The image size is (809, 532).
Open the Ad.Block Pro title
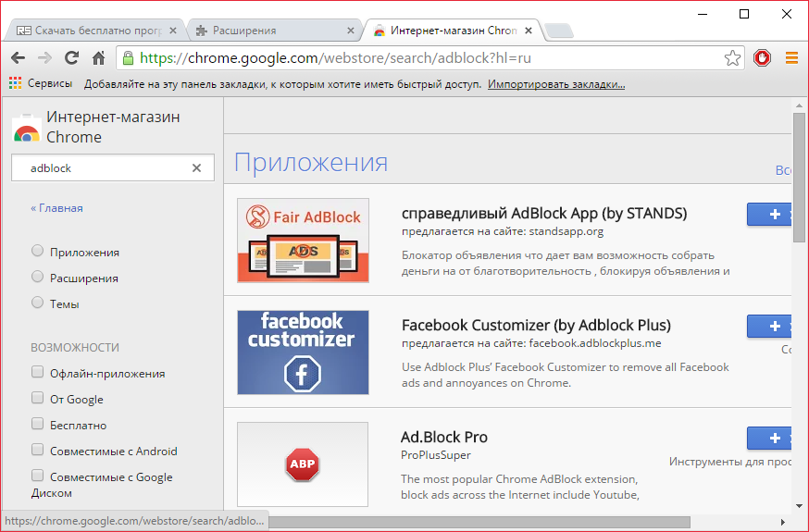pyautogui.click(x=443, y=437)
